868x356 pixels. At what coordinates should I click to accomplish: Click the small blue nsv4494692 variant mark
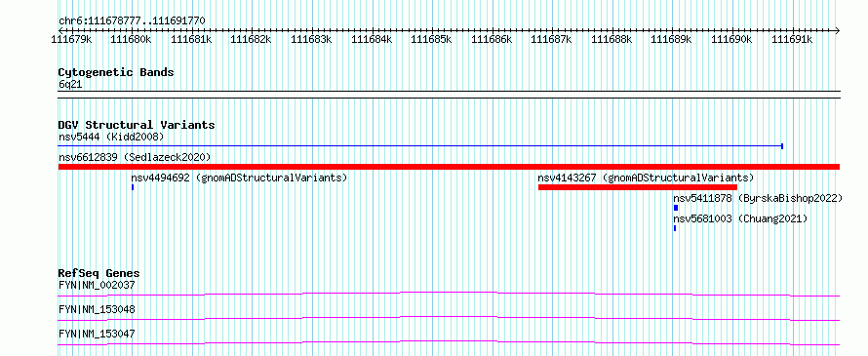point(133,187)
